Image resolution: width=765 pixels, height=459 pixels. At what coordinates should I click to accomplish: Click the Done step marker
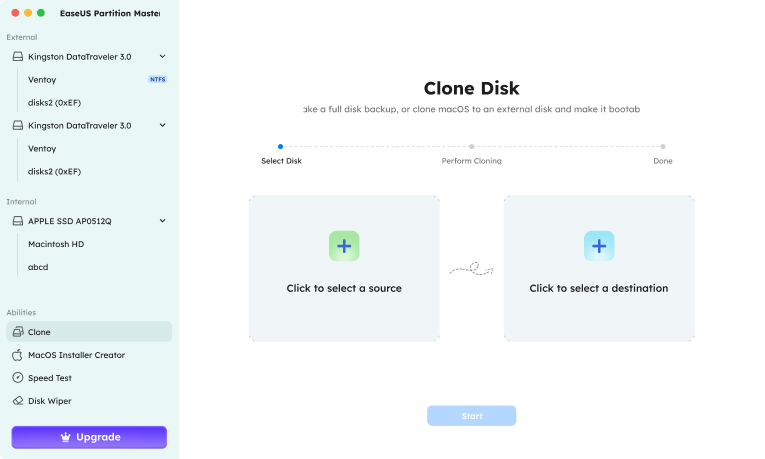[x=663, y=147]
